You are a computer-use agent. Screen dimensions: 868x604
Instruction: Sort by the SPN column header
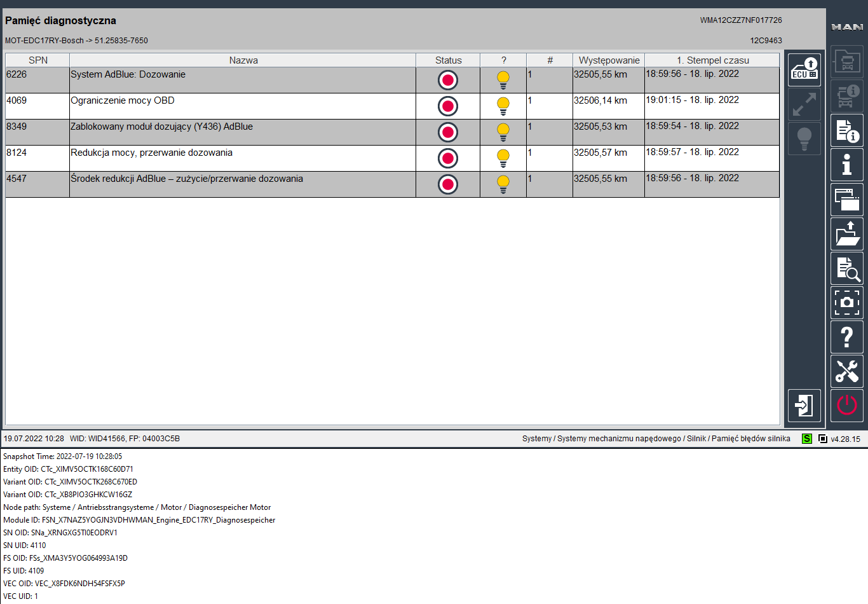click(38, 60)
